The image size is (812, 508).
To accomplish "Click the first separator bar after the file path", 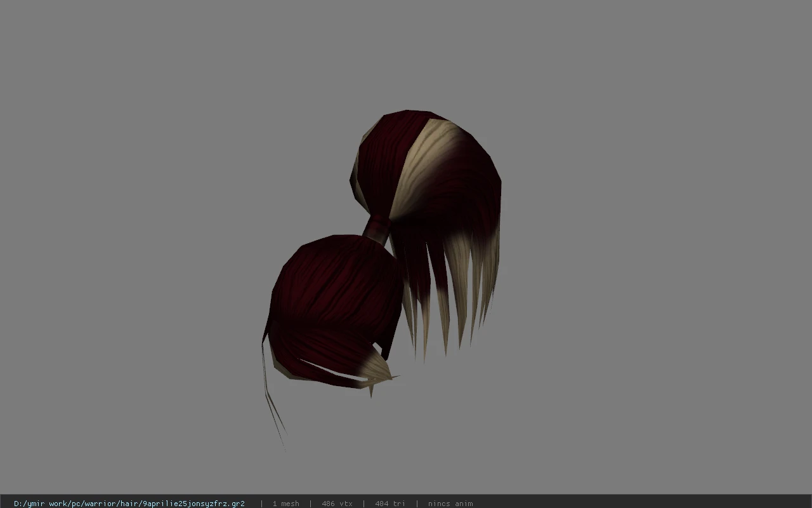I will pyautogui.click(x=261, y=504).
